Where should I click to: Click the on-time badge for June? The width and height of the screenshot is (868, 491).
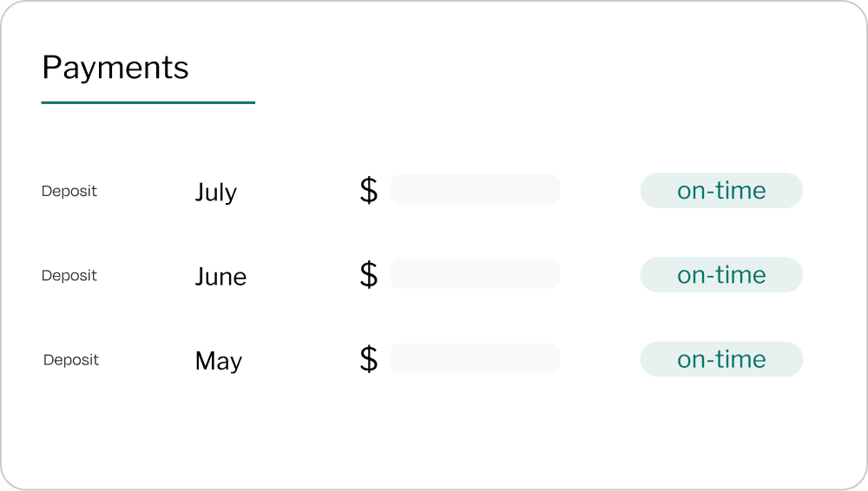721,274
